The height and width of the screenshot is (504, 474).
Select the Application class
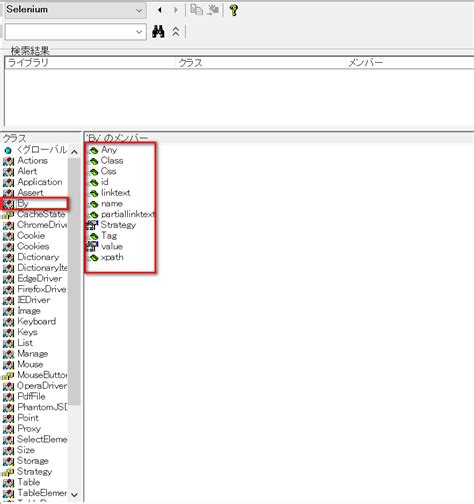pyautogui.click(x=32, y=182)
